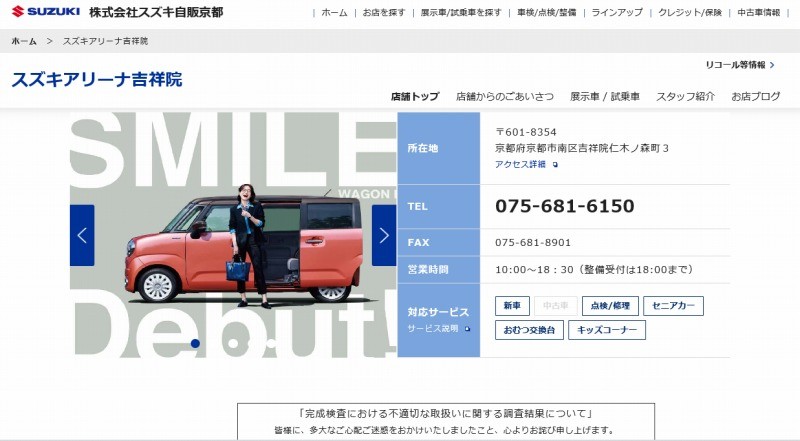The width and height of the screenshot is (800, 441).
Task: Open クレジット/保険 menu item
Action: [x=690, y=13]
